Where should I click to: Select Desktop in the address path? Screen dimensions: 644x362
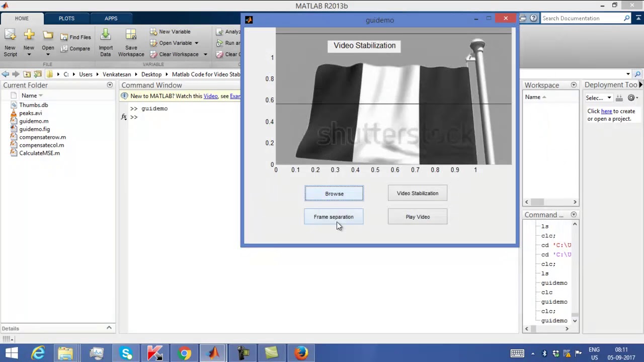tap(151, 74)
